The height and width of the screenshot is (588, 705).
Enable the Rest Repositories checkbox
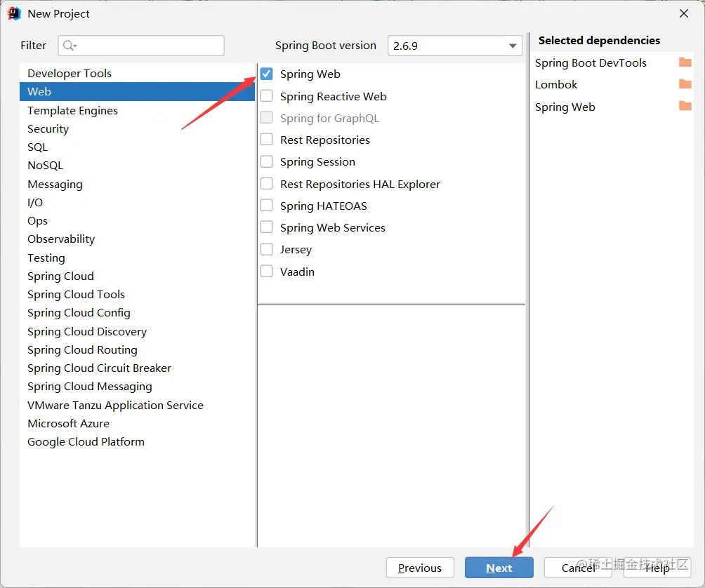[x=267, y=140]
